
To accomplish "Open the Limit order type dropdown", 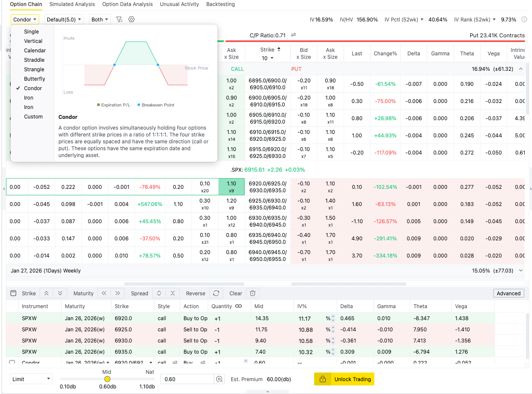I will 31,379.
